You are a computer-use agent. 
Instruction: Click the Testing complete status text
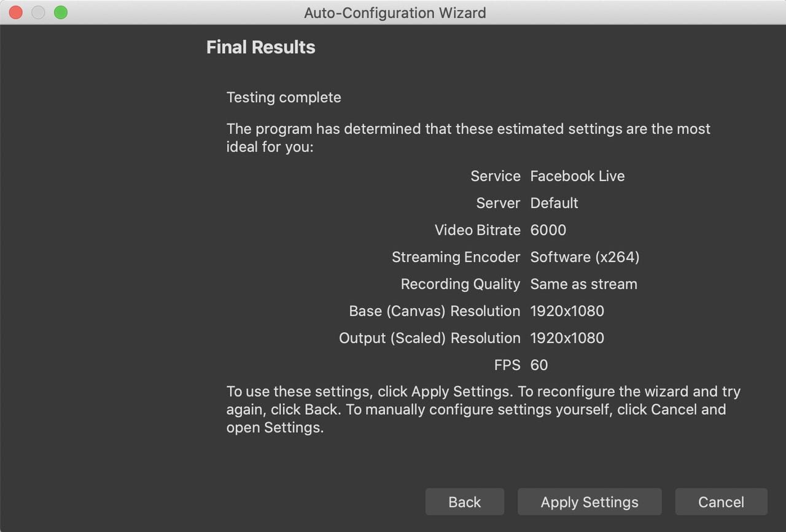[284, 98]
